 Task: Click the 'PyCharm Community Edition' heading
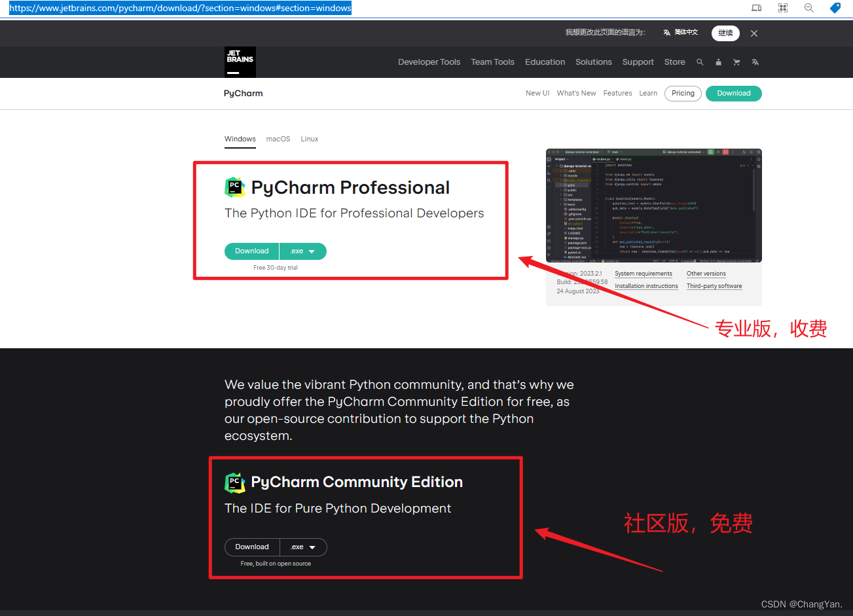[357, 482]
